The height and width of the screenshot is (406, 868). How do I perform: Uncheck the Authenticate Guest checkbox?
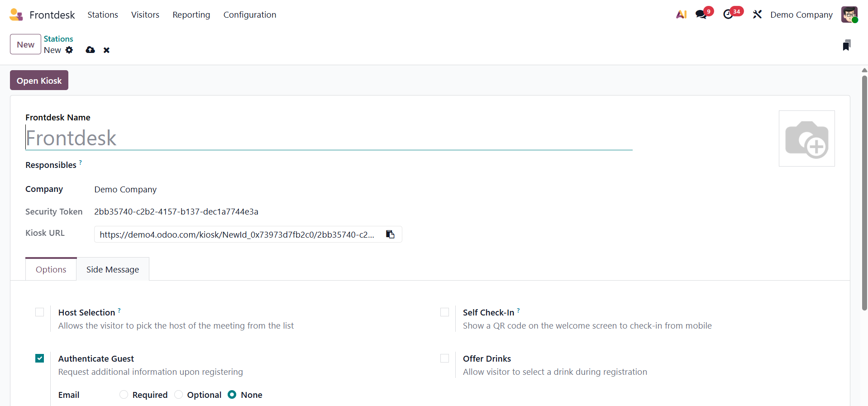tap(40, 358)
